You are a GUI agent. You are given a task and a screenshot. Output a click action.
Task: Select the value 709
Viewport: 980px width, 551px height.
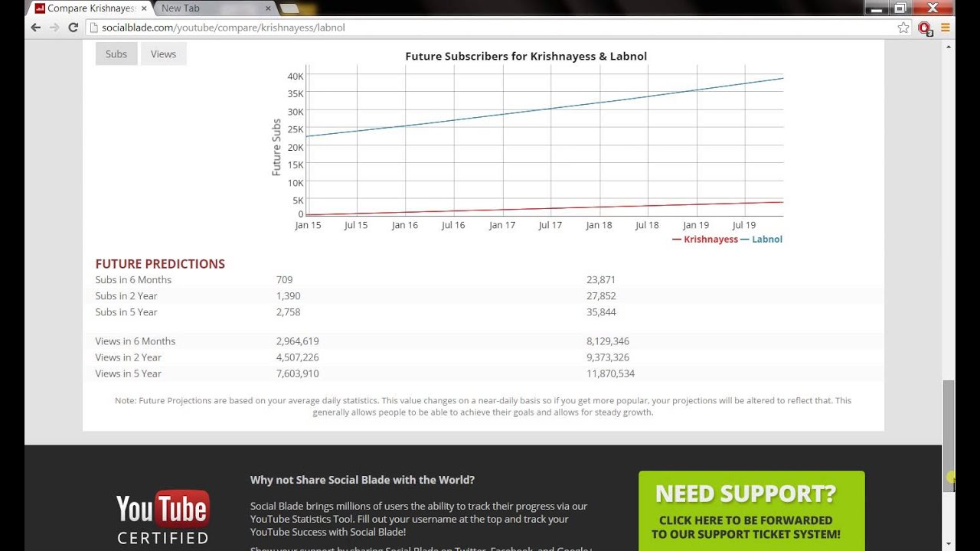click(284, 280)
